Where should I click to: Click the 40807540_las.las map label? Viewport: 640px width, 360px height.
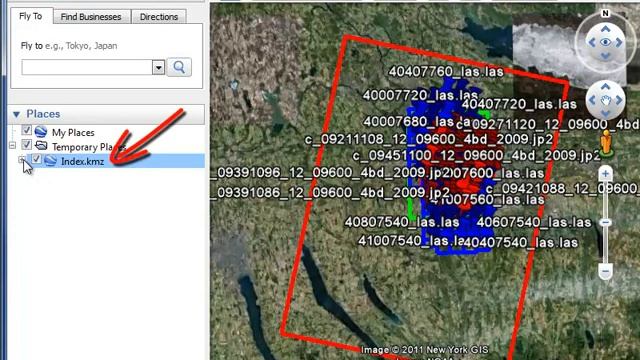point(402,222)
